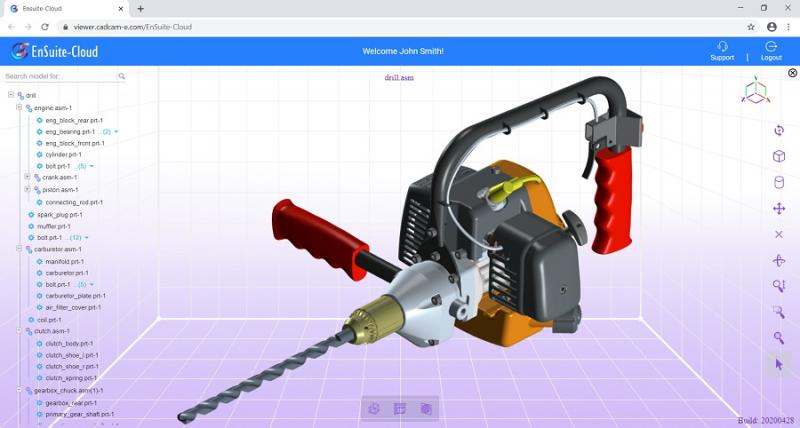This screenshot has height=428, width=800.
Task: Click the rotate/refresh view icon in right toolbar
Action: pyautogui.click(x=779, y=130)
